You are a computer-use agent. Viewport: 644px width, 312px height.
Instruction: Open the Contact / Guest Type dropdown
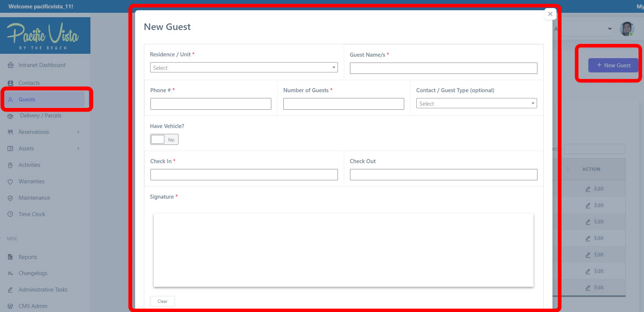point(476,104)
